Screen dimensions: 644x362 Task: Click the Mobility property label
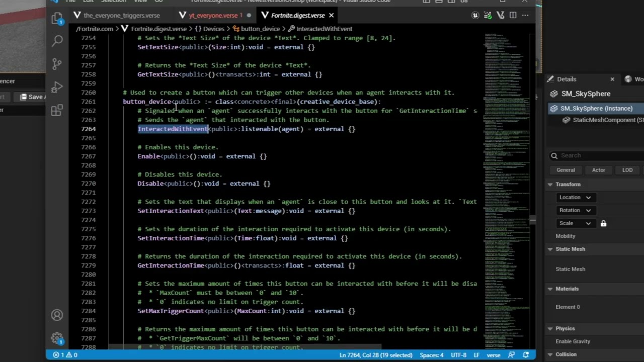pos(566,236)
